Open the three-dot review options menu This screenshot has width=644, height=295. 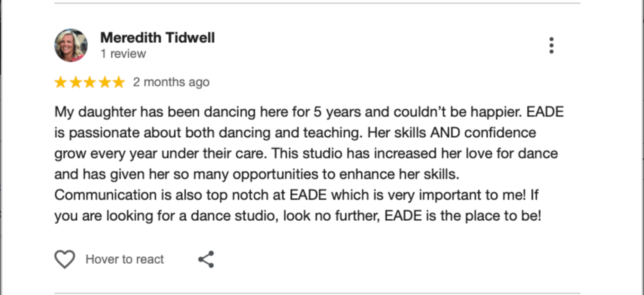551,45
